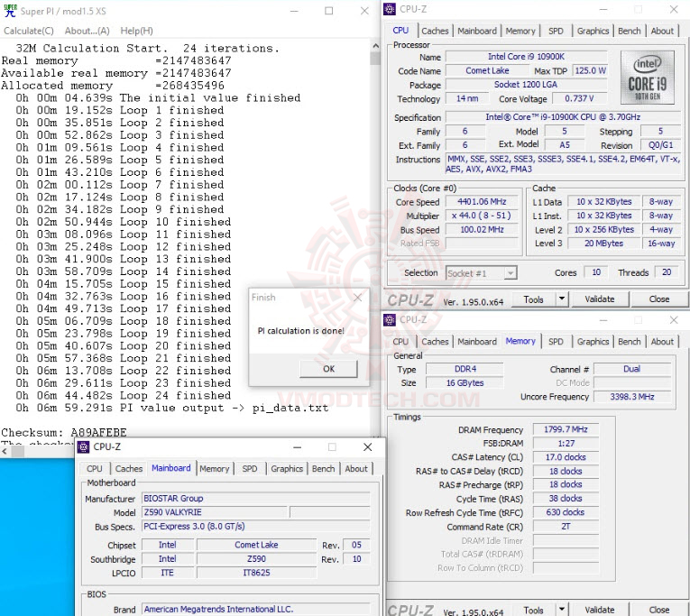Click the Core Speed value 4401.06 MHz
The width and height of the screenshot is (690, 616).
point(482,201)
